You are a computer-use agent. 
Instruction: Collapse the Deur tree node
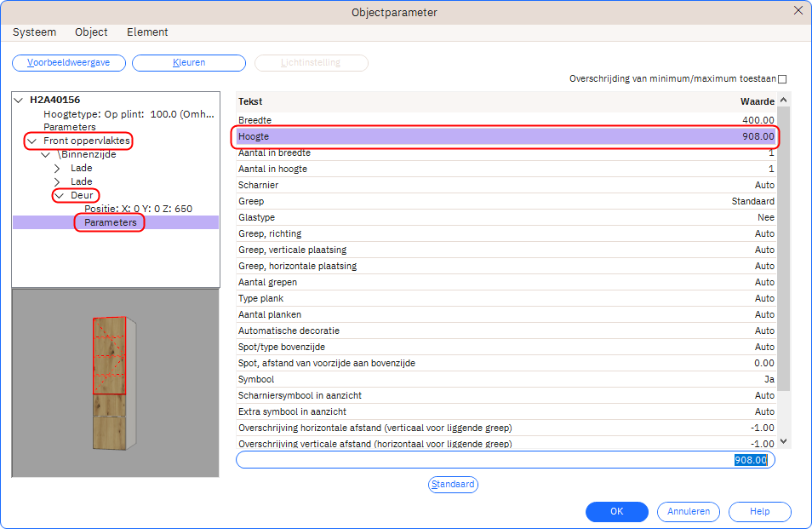[60, 195]
